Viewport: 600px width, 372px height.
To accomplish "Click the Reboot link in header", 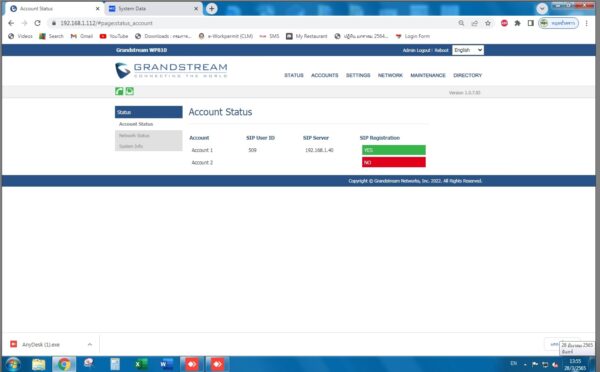I will point(442,50).
